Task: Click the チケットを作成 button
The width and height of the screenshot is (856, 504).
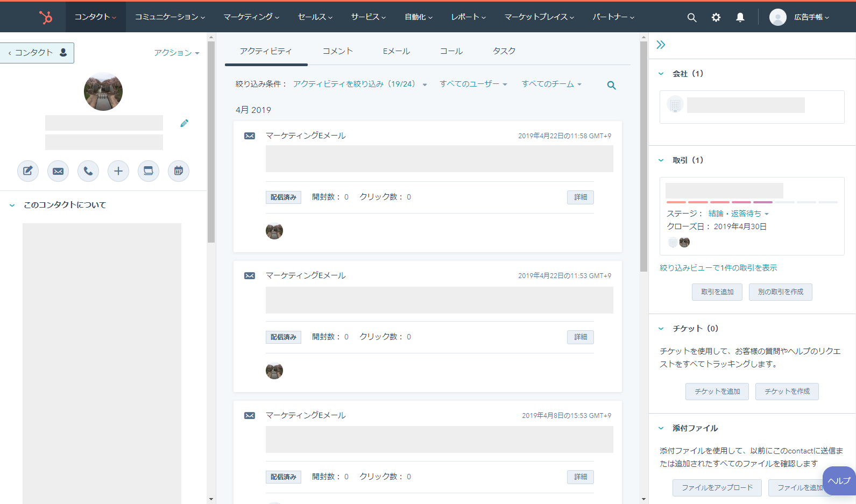Action: 787,392
